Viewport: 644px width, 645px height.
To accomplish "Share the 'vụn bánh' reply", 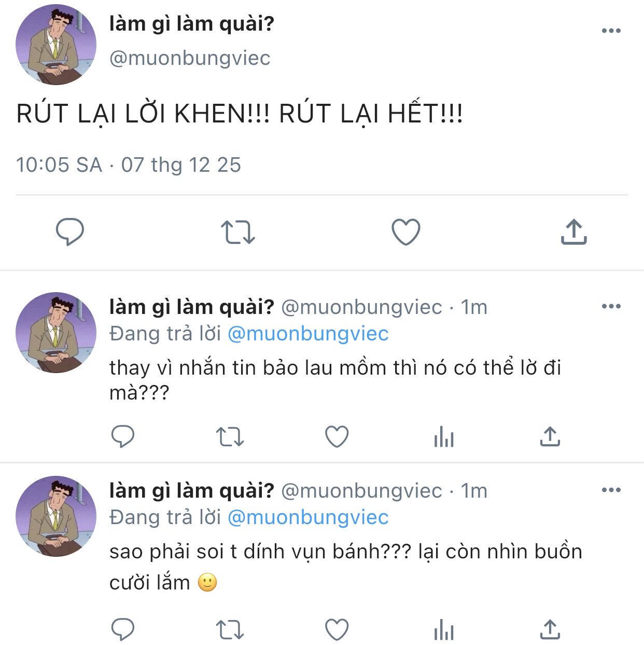I will (x=550, y=630).
